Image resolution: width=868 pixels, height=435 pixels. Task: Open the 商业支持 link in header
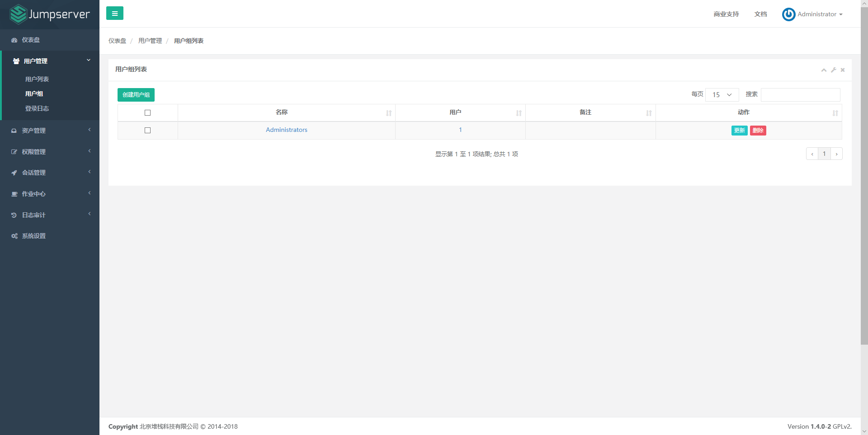tap(726, 14)
